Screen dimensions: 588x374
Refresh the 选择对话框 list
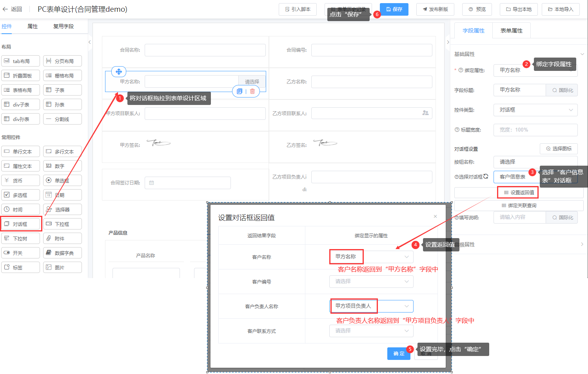pyautogui.click(x=486, y=176)
